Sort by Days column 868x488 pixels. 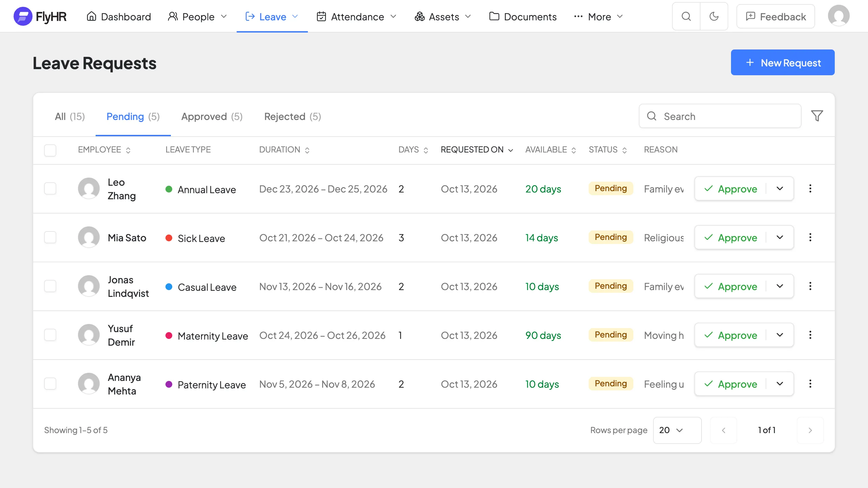click(414, 150)
